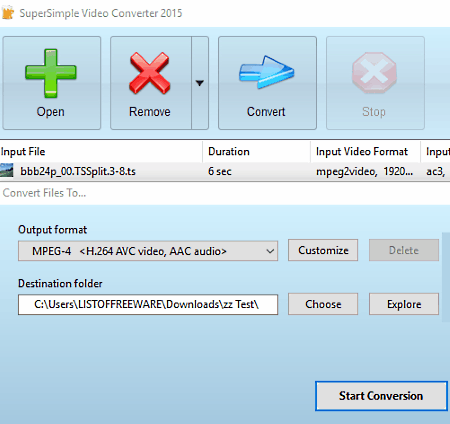Select file row bbb24p_00.TSSplit.3-8.ts
Image resolution: width=450 pixels, height=424 pixels.
pyautogui.click(x=225, y=171)
